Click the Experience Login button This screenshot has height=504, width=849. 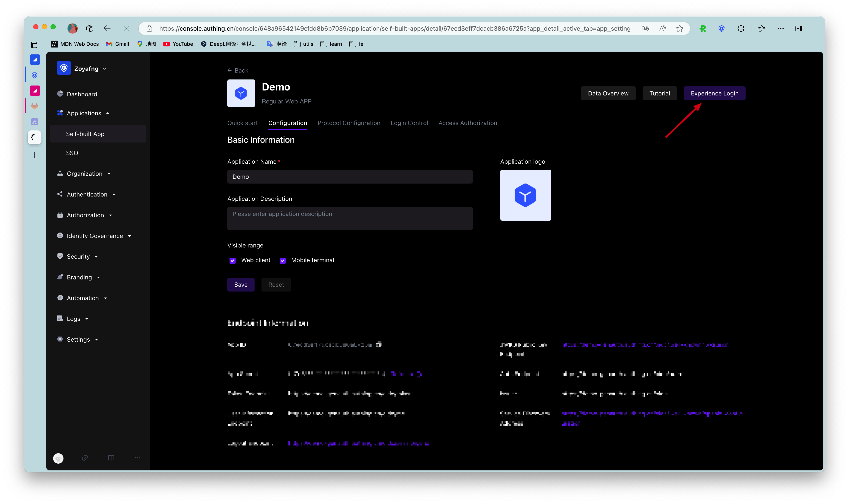pos(714,94)
